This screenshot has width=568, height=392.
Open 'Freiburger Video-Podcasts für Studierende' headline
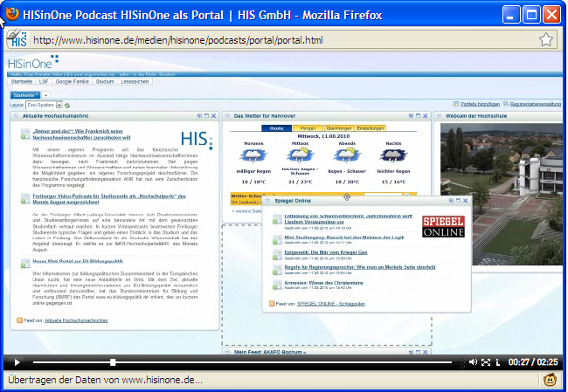click(x=109, y=199)
